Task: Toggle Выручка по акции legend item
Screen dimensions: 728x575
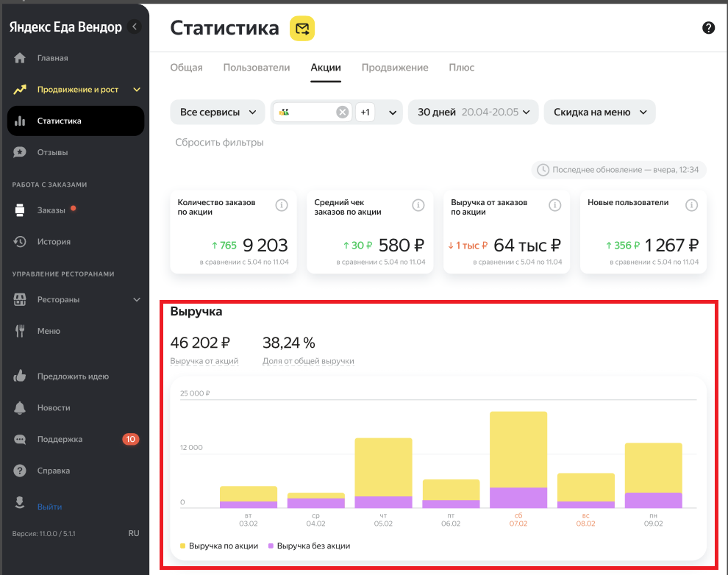Action: click(x=218, y=546)
